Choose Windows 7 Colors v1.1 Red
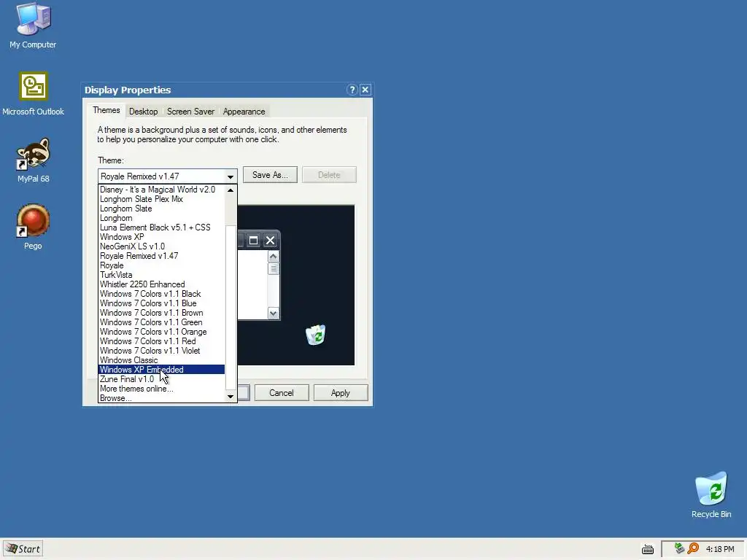Image resolution: width=747 pixels, height=560 pixels. click(161, 341)
